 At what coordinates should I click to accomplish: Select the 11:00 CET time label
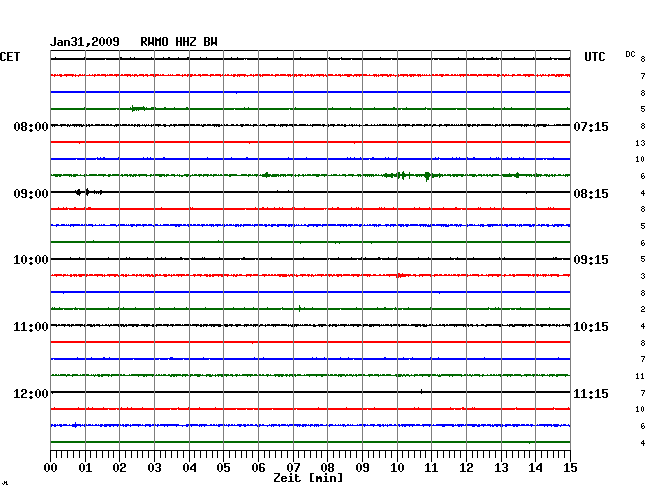tap(31, 327)
